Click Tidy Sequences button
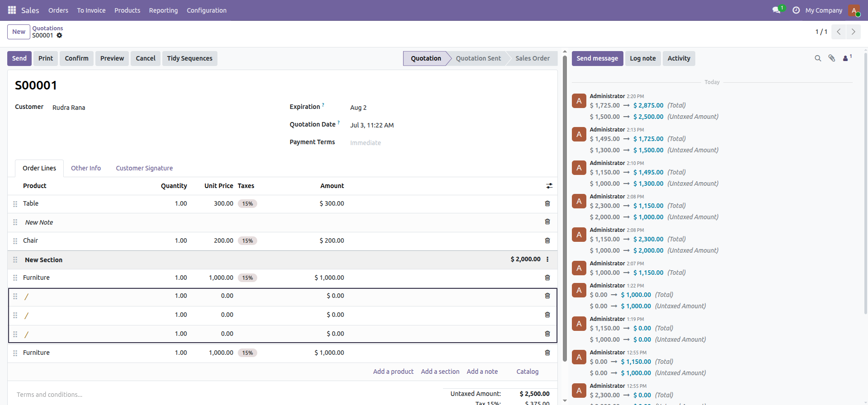This screenshot has height=405, width=868. (x=189, y=58)
